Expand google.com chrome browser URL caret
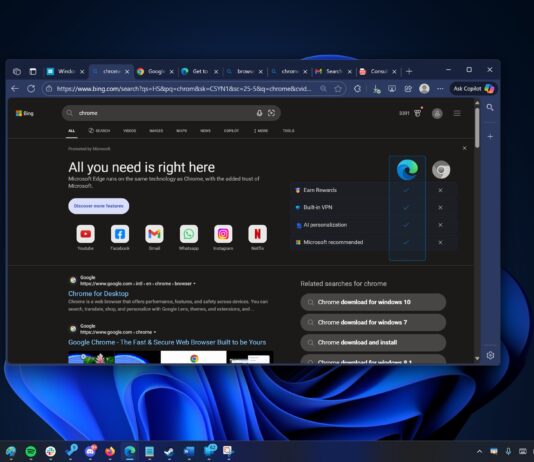This screenshot has width=534, height=462. [x=194, y=284]
